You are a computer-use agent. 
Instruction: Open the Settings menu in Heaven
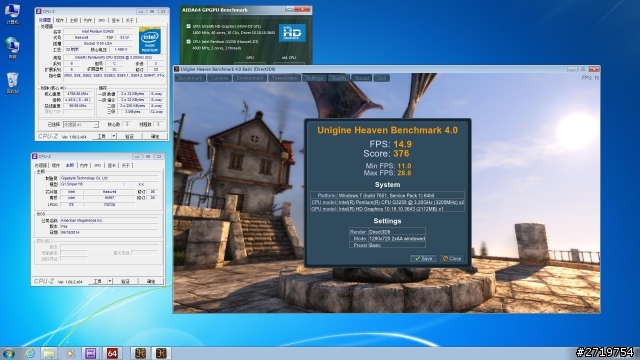(x=314, y=78)
